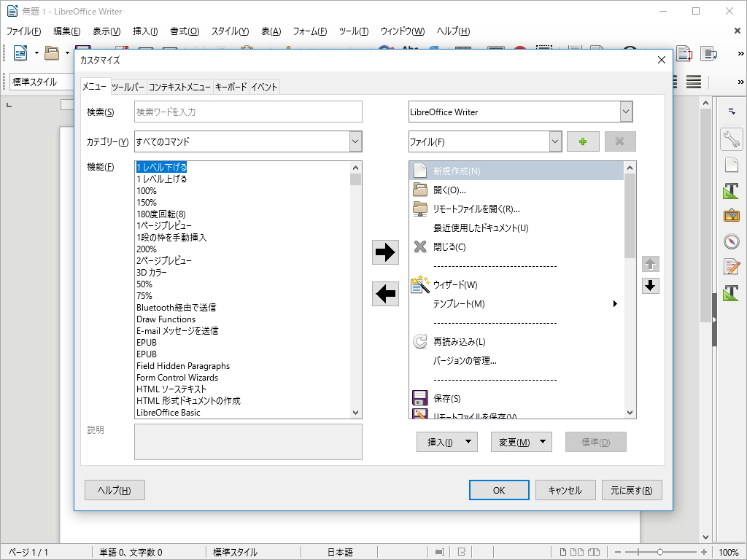
Task: Click the 元に戻す(R) button
Action: [x=632, y=491]
